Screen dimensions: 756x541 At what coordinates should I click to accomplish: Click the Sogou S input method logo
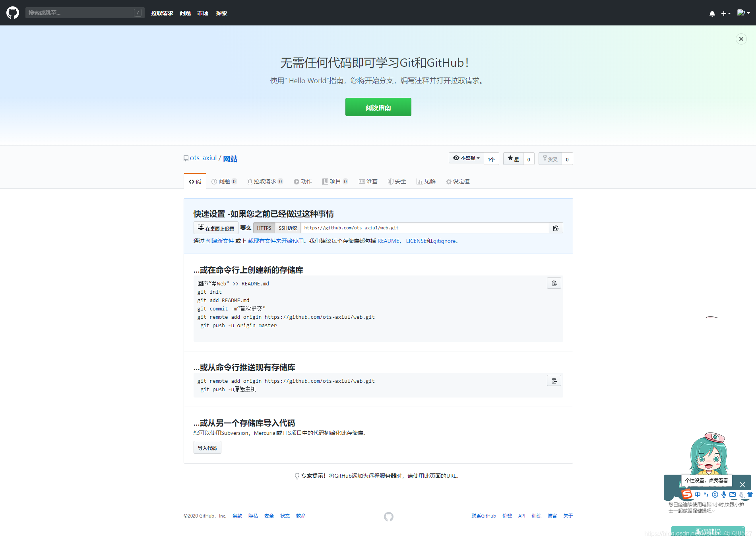(x=686, y=494)
